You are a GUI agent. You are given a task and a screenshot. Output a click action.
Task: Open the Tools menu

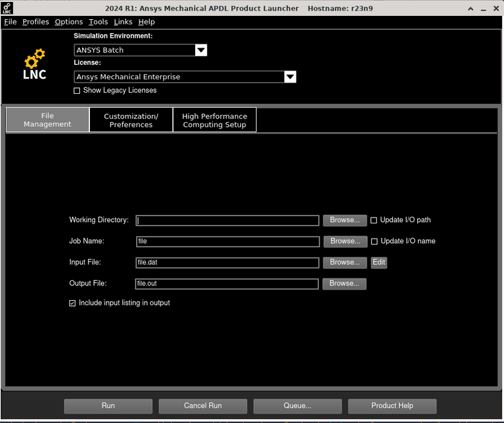coord(98,22)
